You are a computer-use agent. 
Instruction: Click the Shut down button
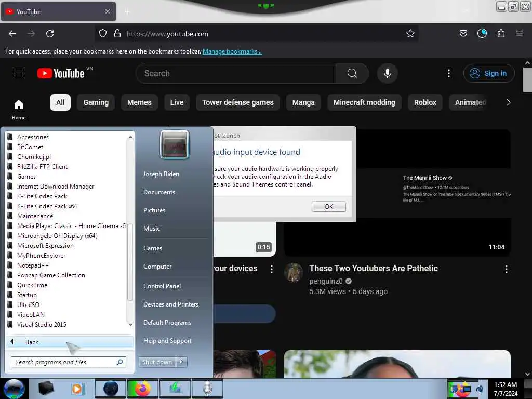tap(157, 362)
